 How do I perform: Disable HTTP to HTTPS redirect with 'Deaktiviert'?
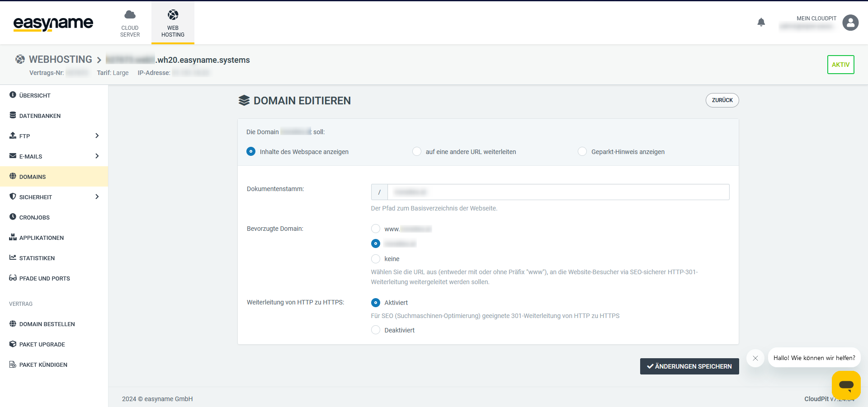(376, 330)
